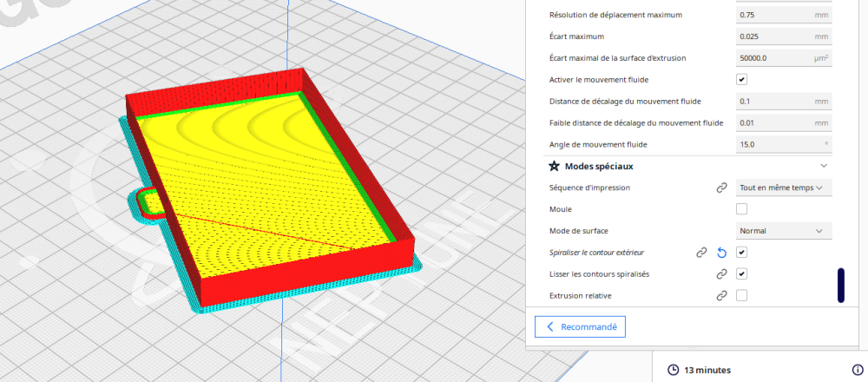The height and width of the screenshot is (382, 868).
Task: Open Mode de surface dropdown
Action: click(x=784, y=231)
